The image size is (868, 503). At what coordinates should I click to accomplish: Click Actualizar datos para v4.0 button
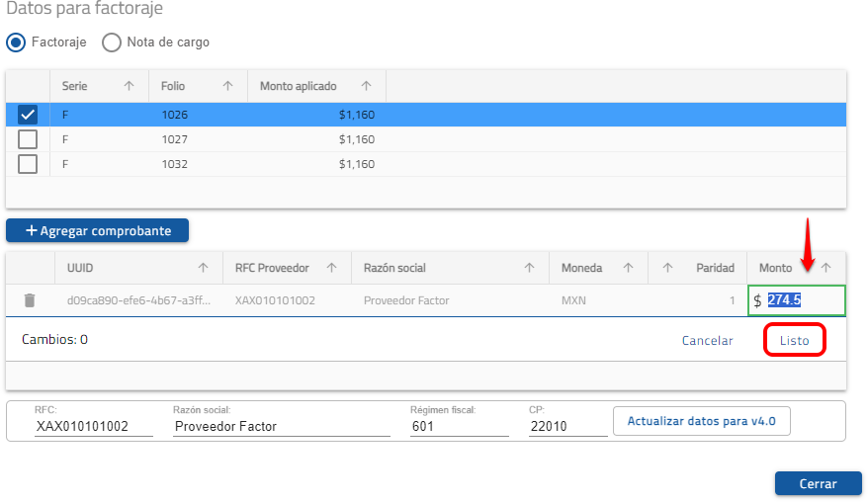(701, 421)
